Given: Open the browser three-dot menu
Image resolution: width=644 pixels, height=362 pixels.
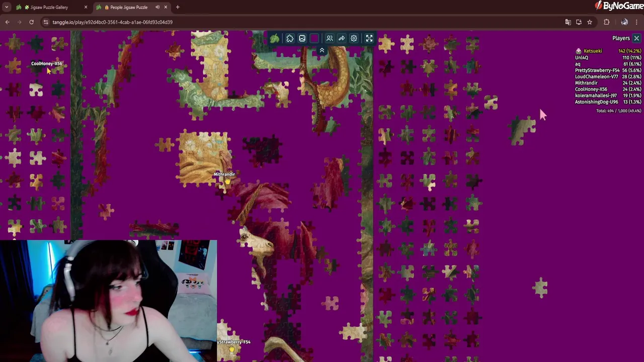Looking at the screenshot, I should 636,22.
